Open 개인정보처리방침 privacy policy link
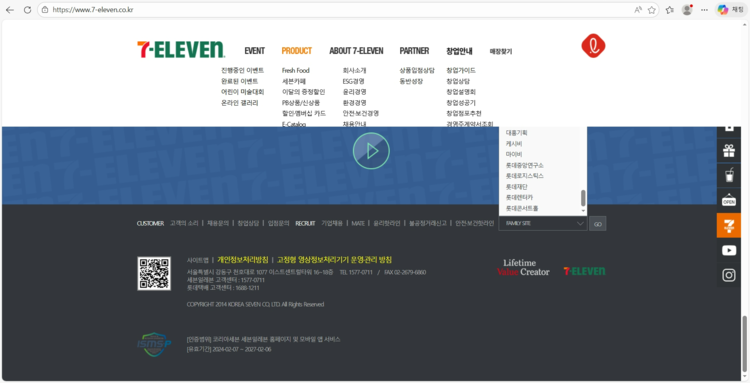 [x=243, y=260]
